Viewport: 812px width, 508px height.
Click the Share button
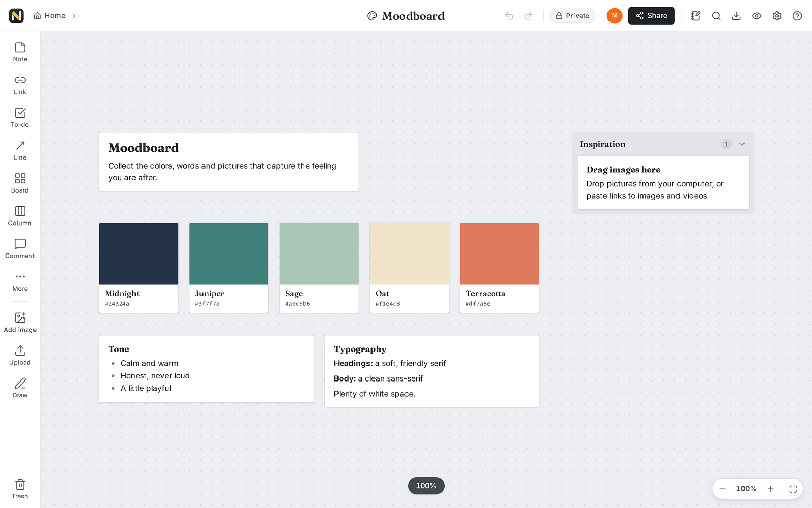click(x=652, y=16)
